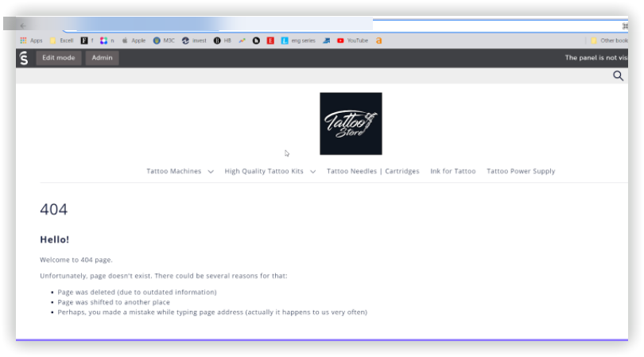
Task: Open the Apple bookmark
Action: click(134, 41)
